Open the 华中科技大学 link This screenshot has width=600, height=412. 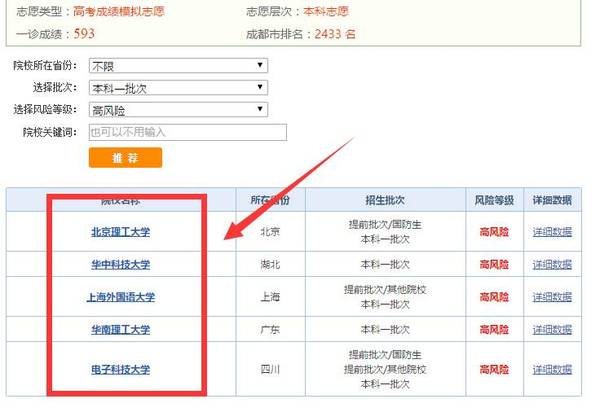[x=121, y=264]
